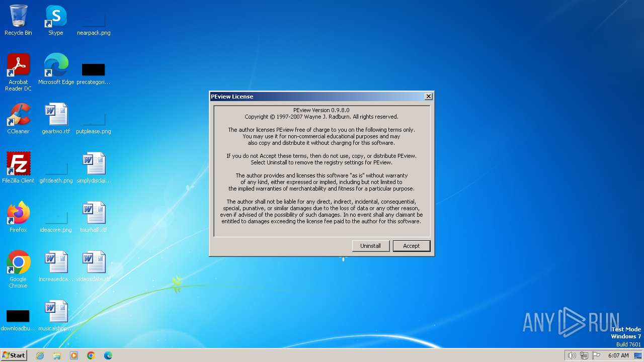Viewport: 644px width, 362px height.
Task: Select the Skype desktop shortcut
Action: [56, 20]
